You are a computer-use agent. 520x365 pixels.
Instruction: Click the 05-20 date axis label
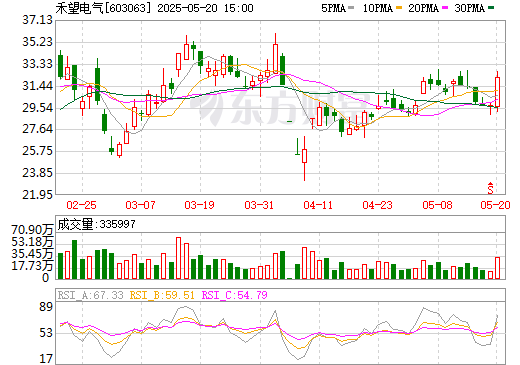495,205
